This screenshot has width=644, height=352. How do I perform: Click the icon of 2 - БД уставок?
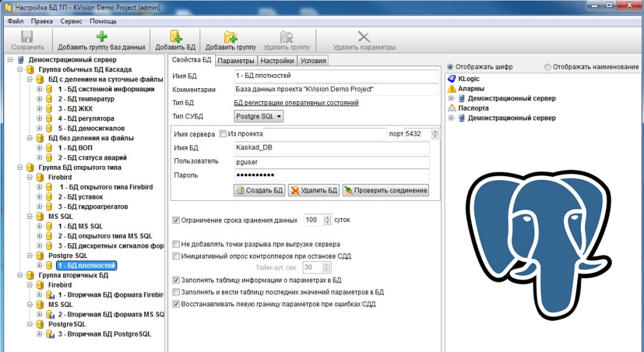50,197
